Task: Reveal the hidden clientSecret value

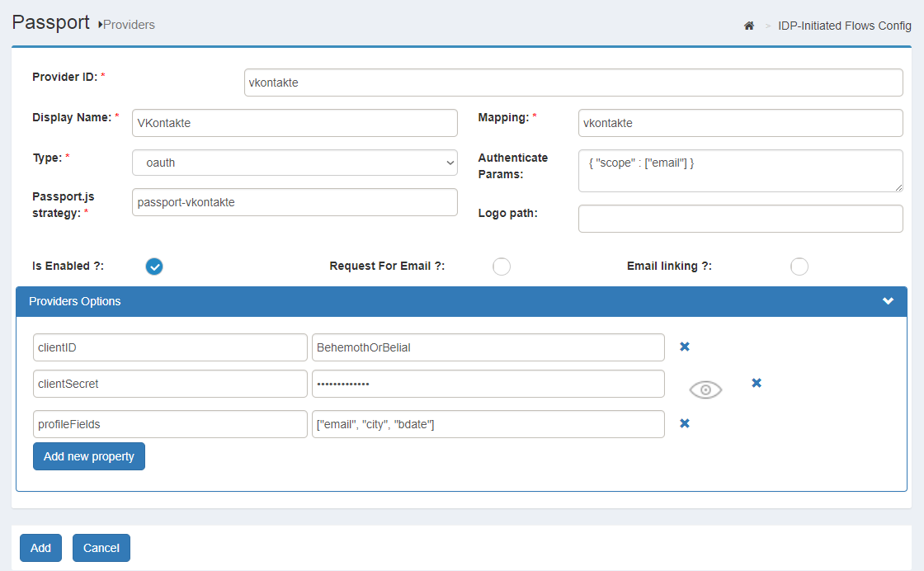Action: tap(705, 389)
